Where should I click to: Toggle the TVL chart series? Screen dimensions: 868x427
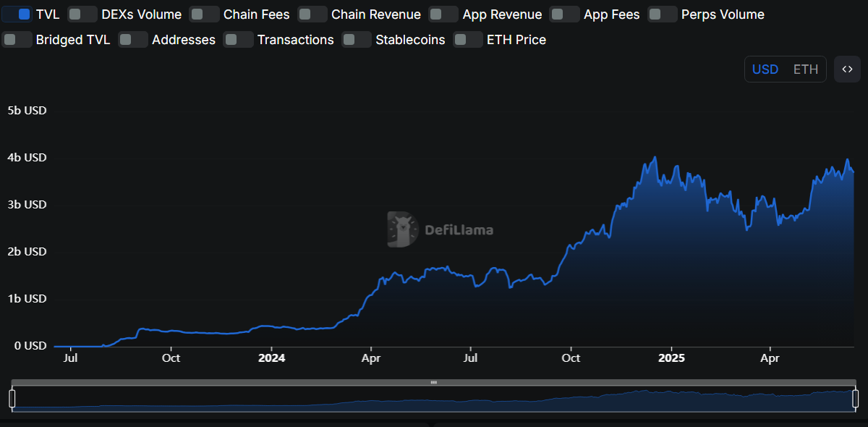(17, 14)
